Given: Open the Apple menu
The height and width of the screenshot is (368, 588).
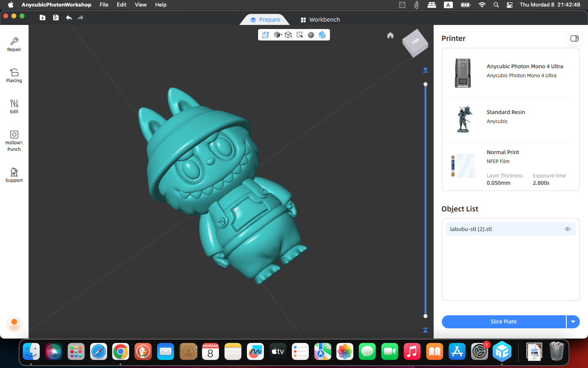Looking at the screenshot, I should click(x=11, y=5).
